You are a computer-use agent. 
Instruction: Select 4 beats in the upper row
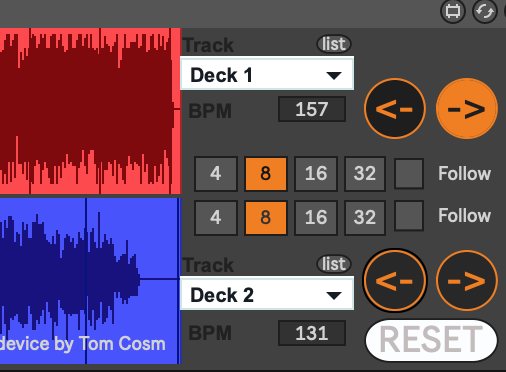(216, 174)
